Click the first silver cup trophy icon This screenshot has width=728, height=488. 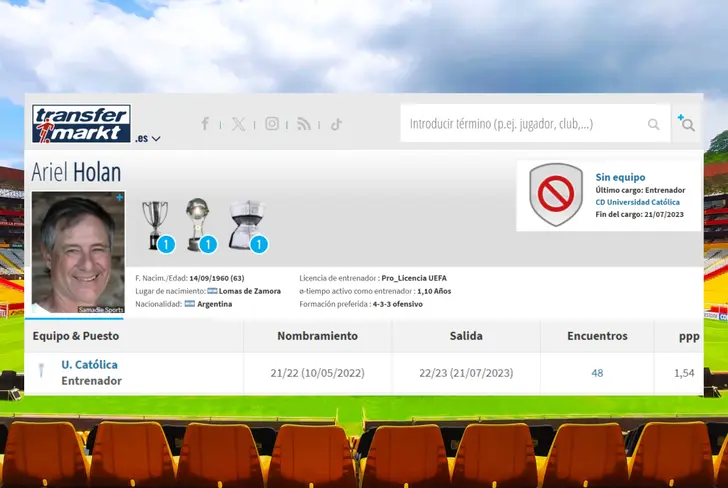pyautogui.click(x=155, y=225)
